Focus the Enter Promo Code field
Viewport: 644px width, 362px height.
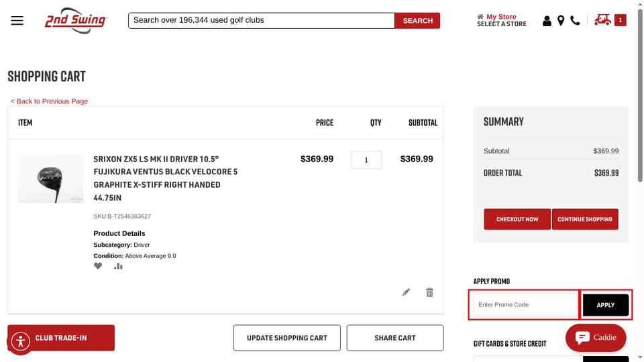click(526, 304)
